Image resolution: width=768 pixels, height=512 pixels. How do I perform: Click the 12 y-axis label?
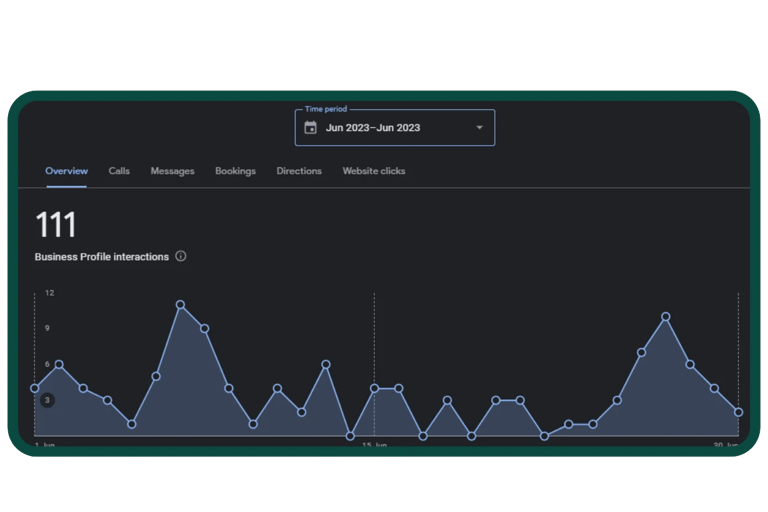point(49,293)
